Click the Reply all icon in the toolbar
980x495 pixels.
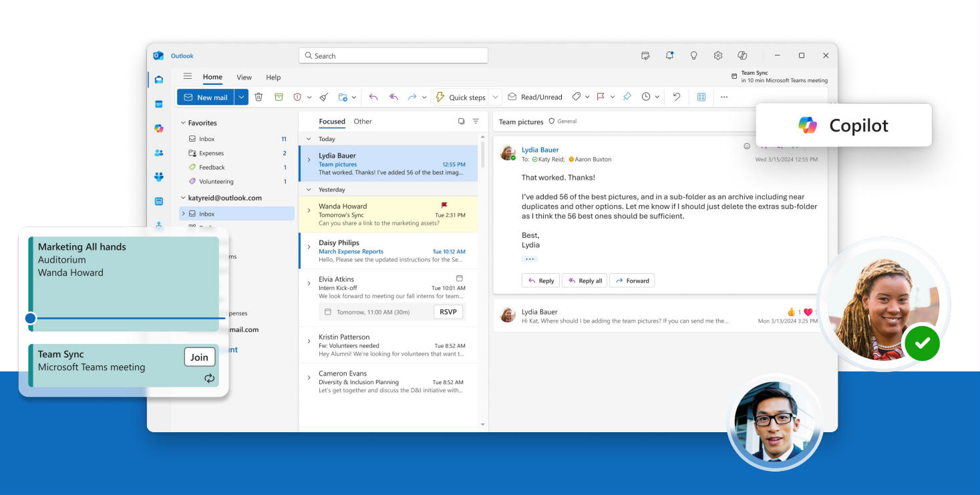[x=393, y=97]
